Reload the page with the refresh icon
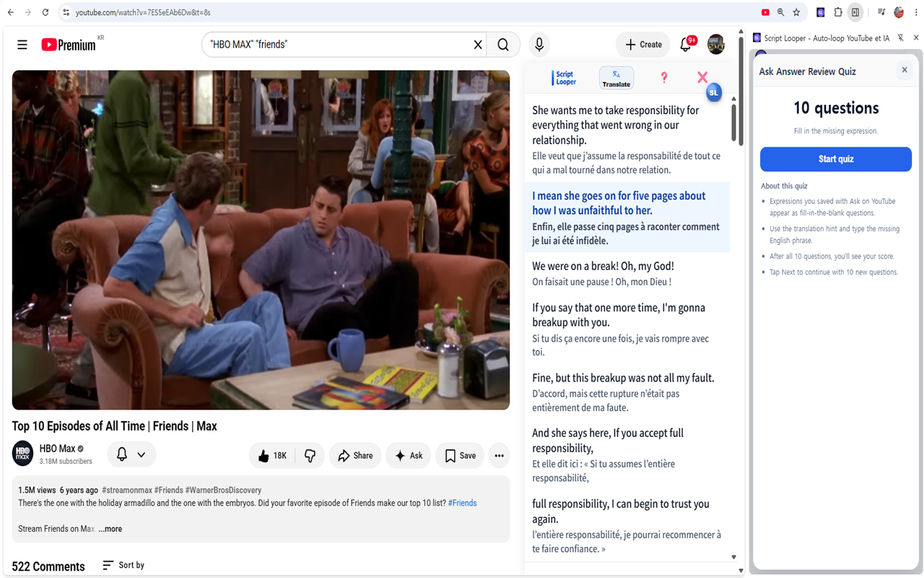The image size is (924, 578). tap(45, 12)
